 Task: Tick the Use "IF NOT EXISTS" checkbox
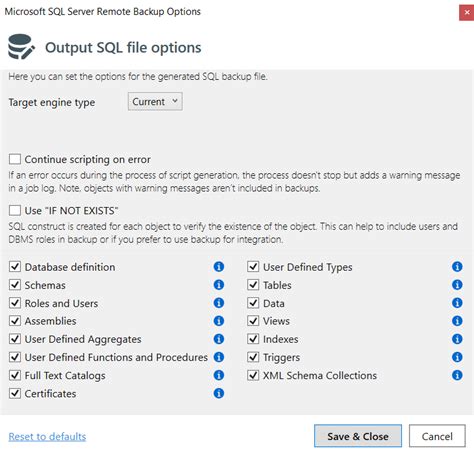coord(15,210)
